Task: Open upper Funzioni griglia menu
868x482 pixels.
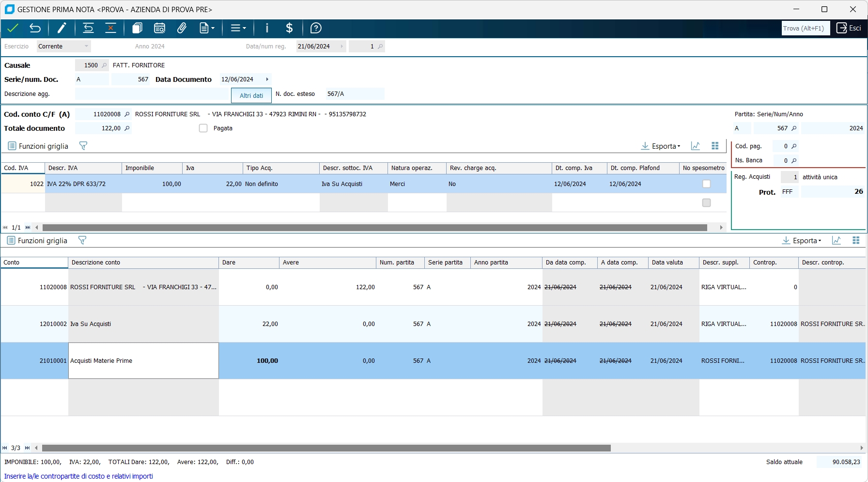Action: (38, 146)
